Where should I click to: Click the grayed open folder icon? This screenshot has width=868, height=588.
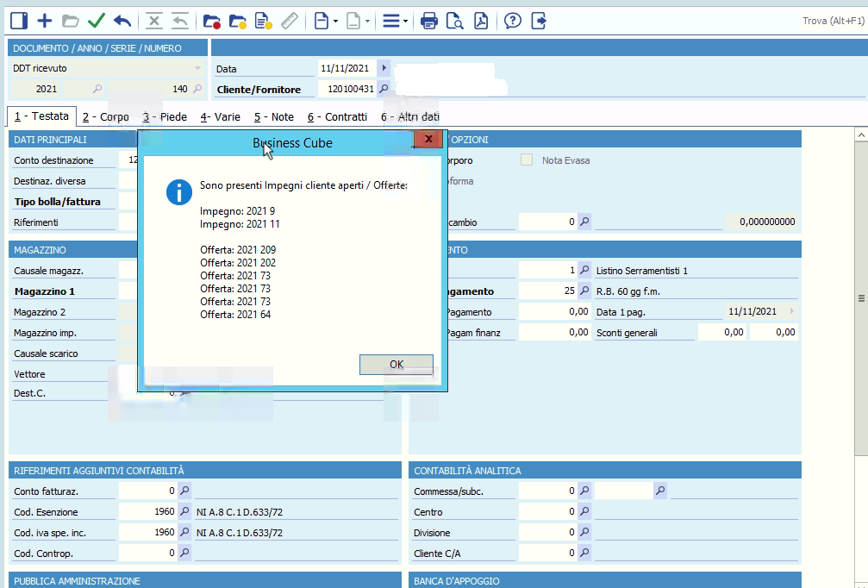pos(71,22)
